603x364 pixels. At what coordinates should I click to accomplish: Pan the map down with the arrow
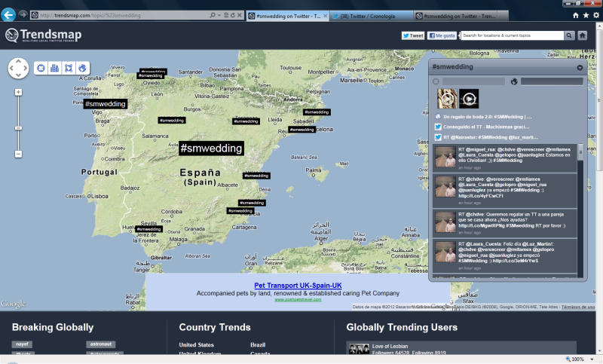(x=18, y=75)
